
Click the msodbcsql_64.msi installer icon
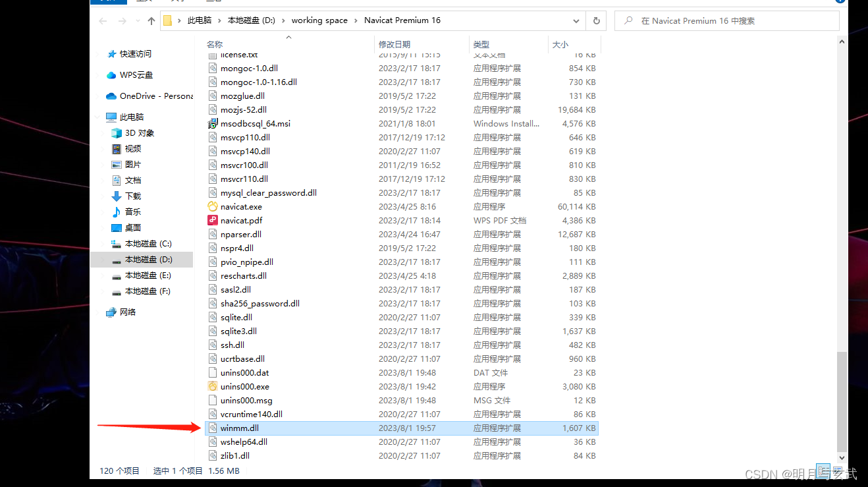coord(213,124)
